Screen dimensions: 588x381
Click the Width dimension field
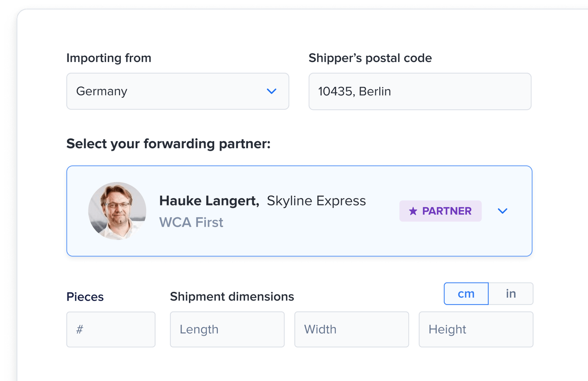pyautogui.click(x=351, y=329)
